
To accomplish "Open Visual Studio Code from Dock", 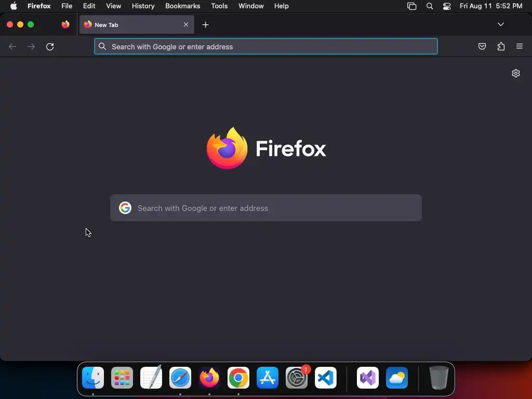I will tap(326, 378).
